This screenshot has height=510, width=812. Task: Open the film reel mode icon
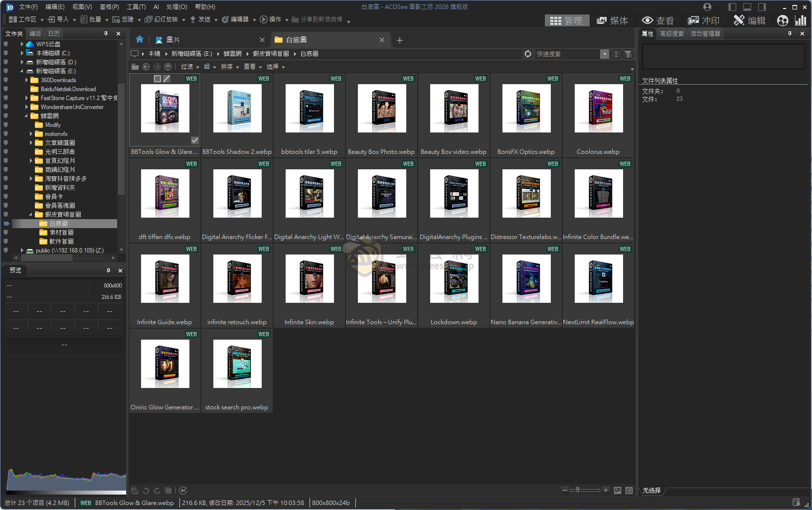click(783, 20)
